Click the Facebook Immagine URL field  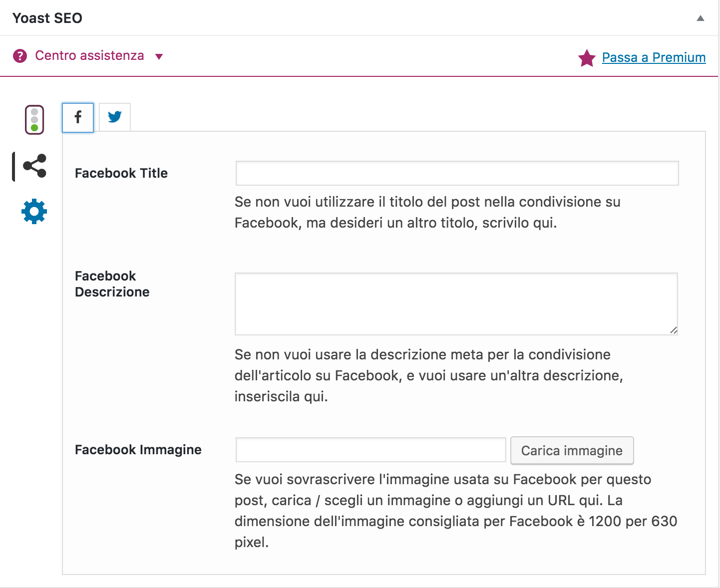click(x=370, y=450)
